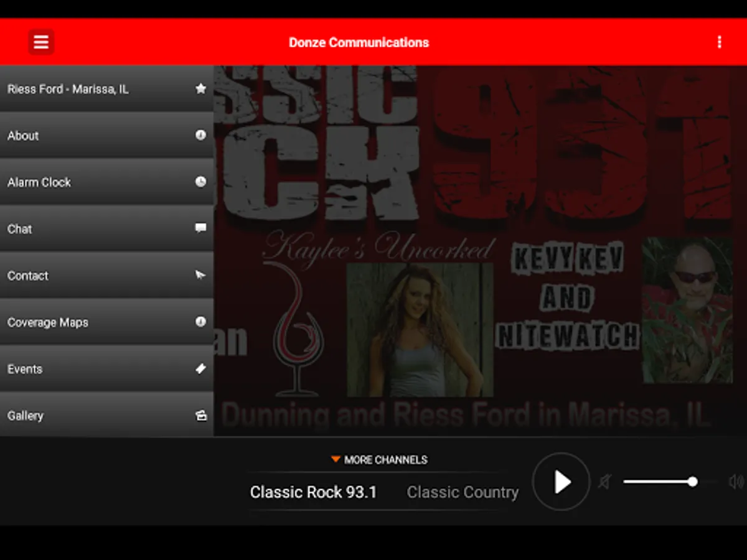Click the info icon beside About
This screenshot has width=747, height=560.
tap(200, 134)
